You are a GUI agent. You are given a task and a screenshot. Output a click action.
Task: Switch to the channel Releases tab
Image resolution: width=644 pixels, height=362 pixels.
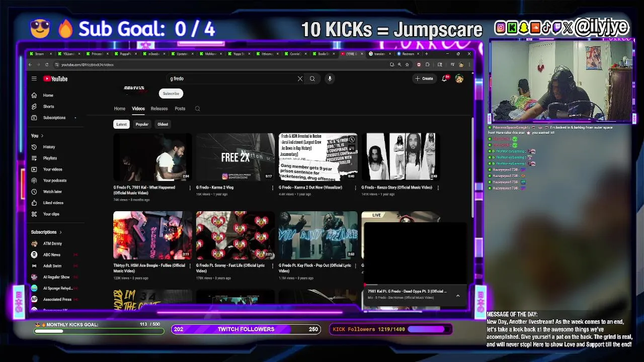coord(159,109)
